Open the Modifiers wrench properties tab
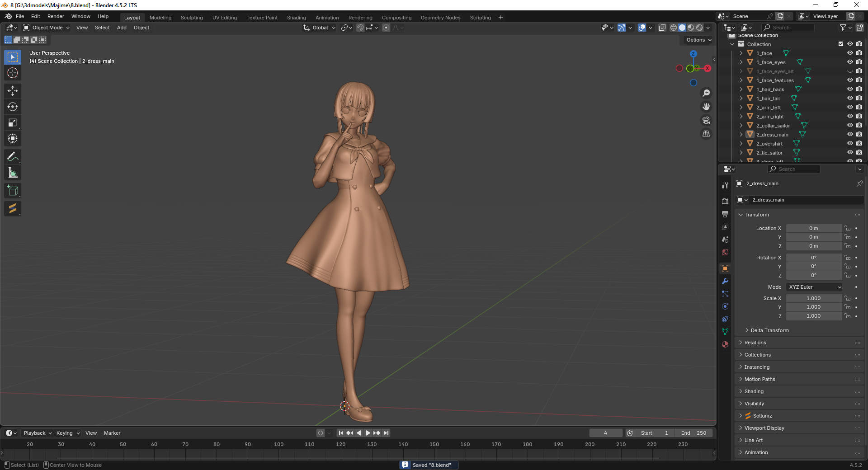The width and height of the screenshot is (868, 470). point(725,281)
